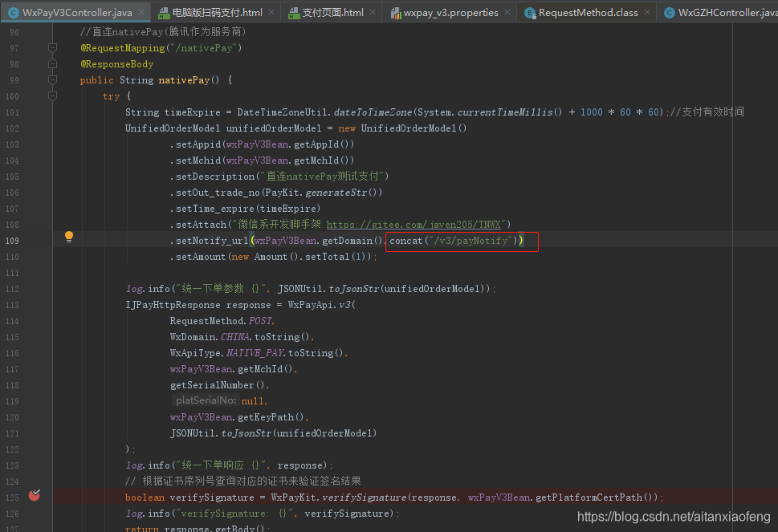Toggle a breakpoint at line 123 gutter
This screenshot has width=778, height=532.
click(x=35, y=465)
